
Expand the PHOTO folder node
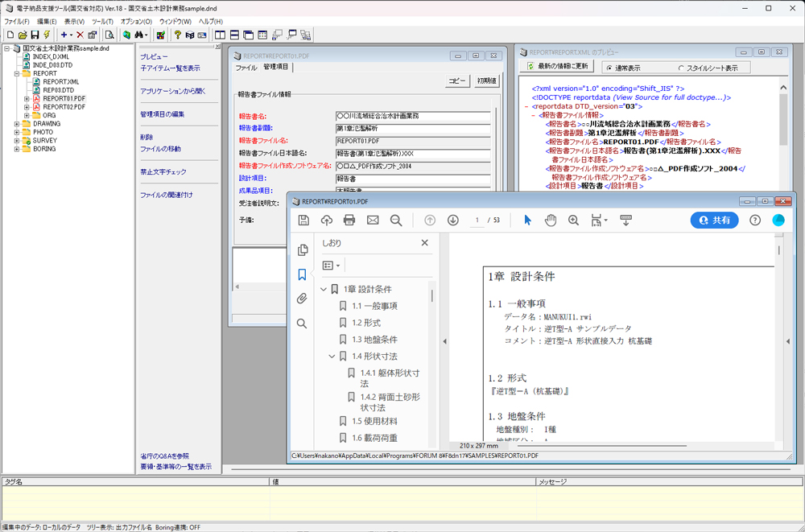[x=17, y=132]
